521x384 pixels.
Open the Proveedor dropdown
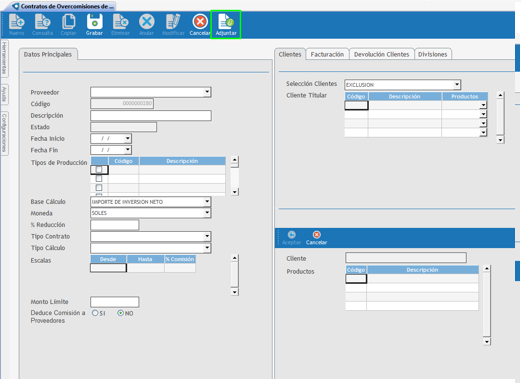[207, 92]
